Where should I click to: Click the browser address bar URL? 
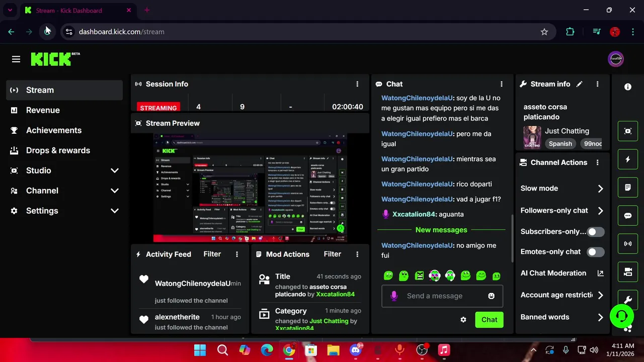click(121, 32)
